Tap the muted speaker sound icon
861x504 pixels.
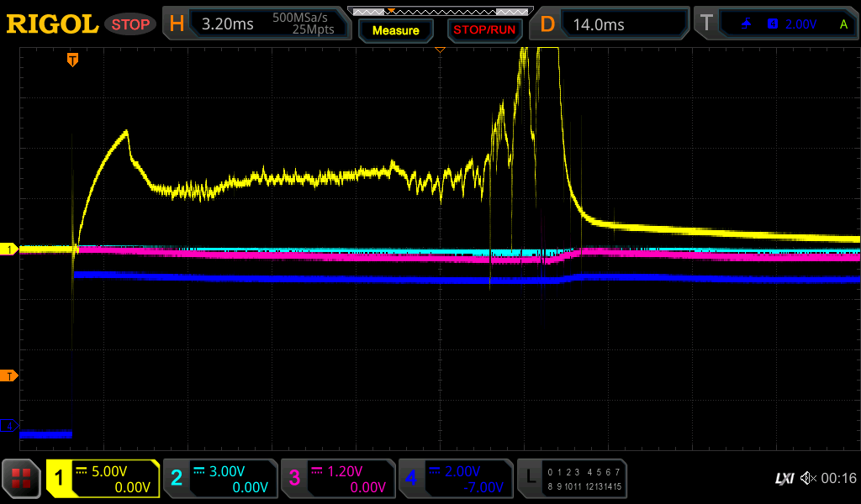click(x=807, y=479)
